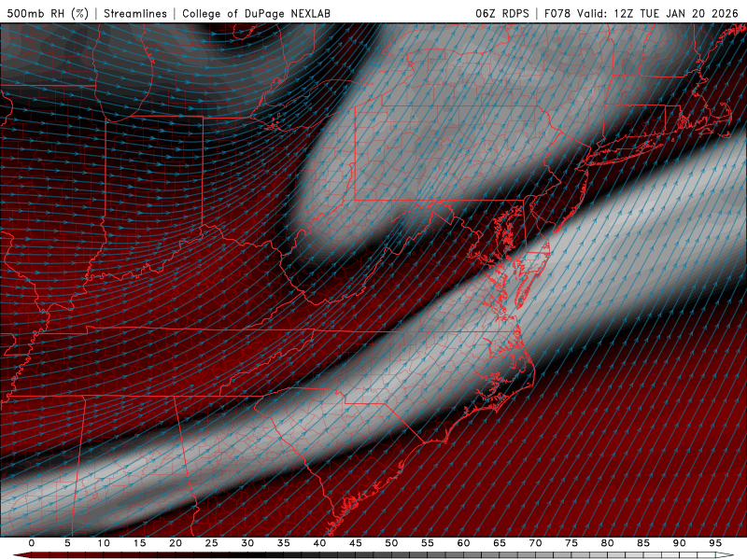Click the '500mb RH (%)' title text

[48, 13]
